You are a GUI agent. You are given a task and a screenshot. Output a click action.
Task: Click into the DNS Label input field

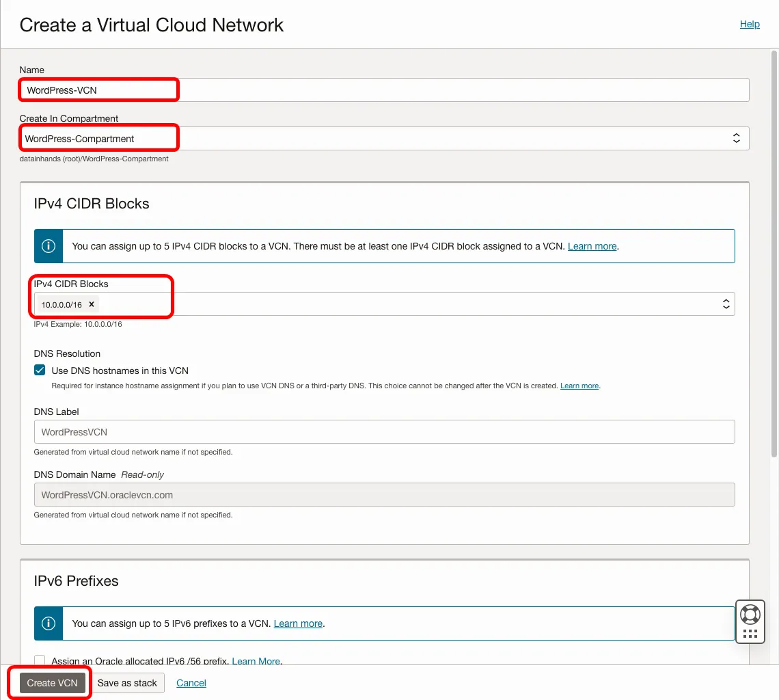[x=384, y=431]
